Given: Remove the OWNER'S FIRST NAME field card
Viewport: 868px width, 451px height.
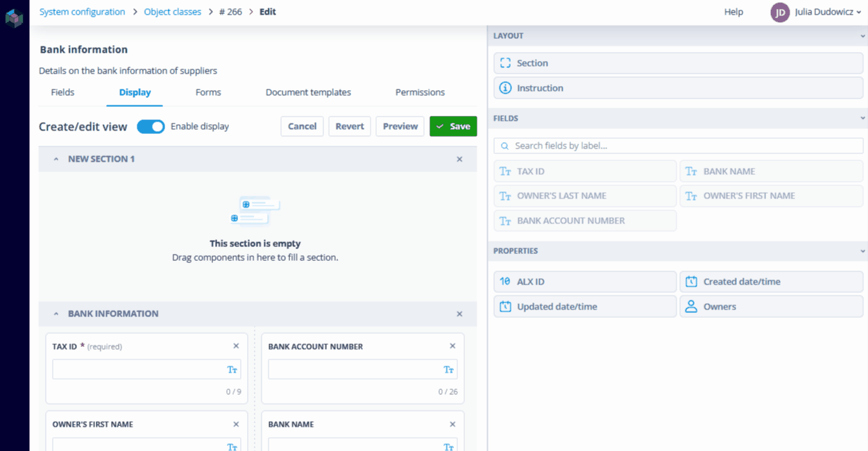Looking at the screenshot, I should click(x=236, y=424).
